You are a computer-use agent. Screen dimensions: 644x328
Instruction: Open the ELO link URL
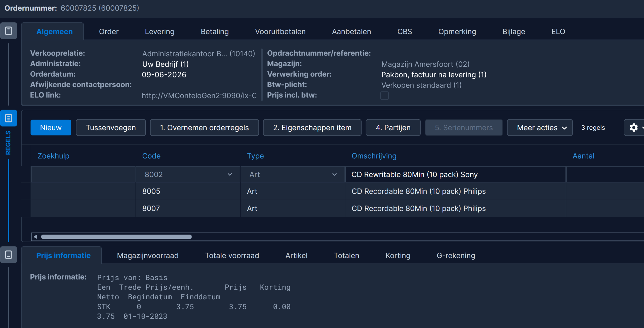point(199,96)
